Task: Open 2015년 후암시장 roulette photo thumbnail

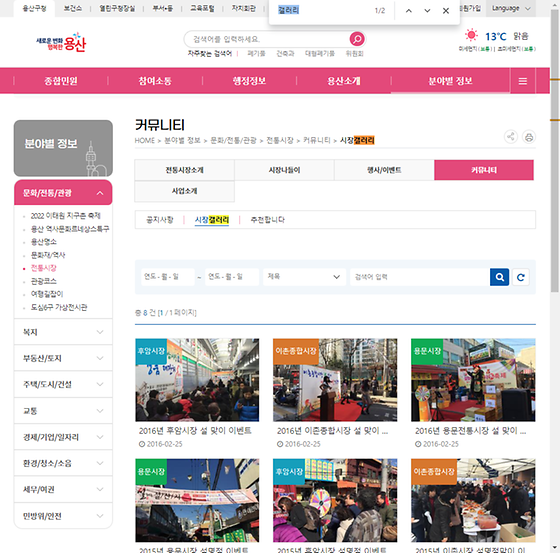Action: coord(335,500)
